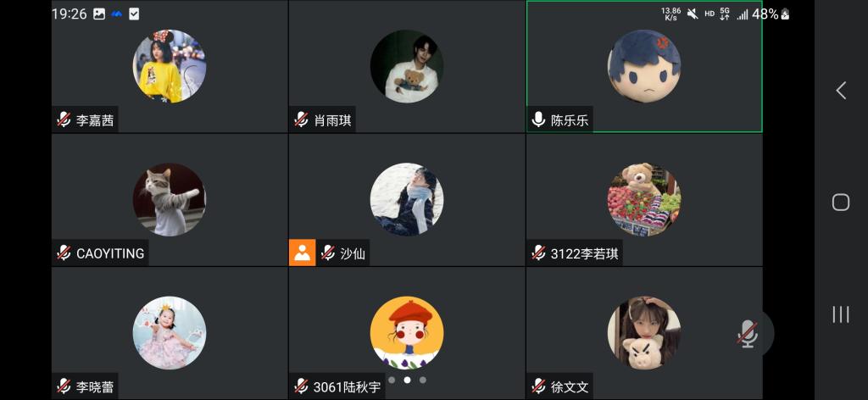
Task: Tap muted mic icon next to 李嘉茜
Action: coord(64,120)
